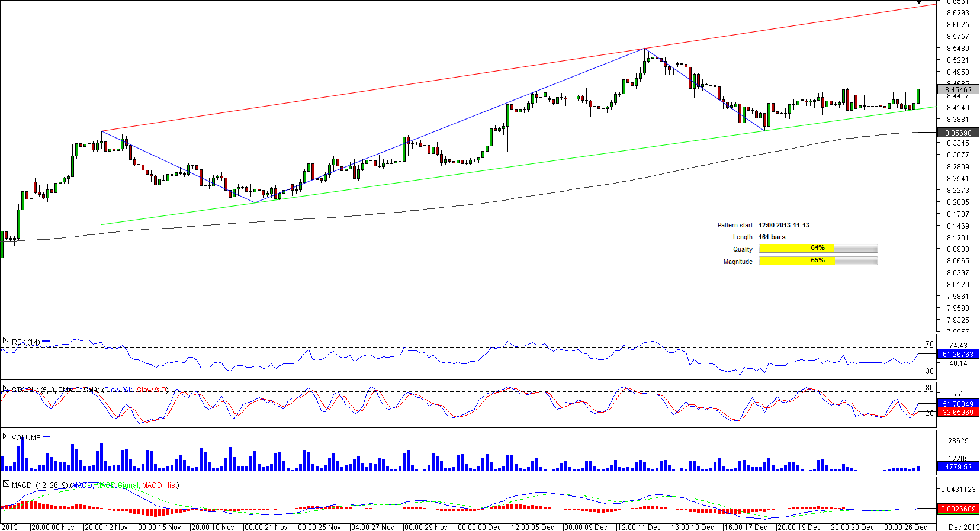Click the pattern start date 12:00 2013-11-13
This screenshot has height=531, width=980.
click(x=783, y=225)
